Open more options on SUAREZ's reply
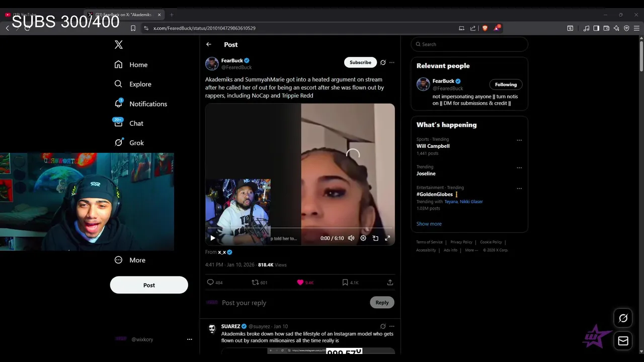The image size is (644, 362). [392, 326]
